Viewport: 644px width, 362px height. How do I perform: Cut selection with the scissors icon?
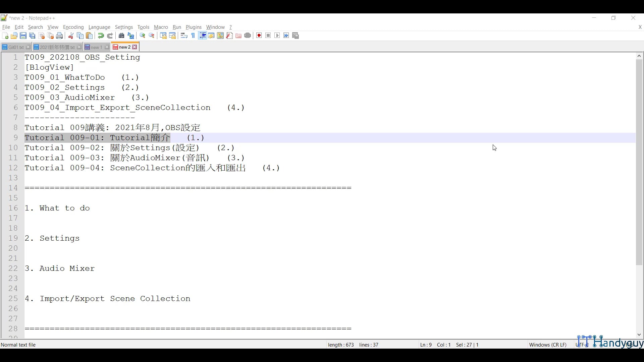(x=71, y=36)
